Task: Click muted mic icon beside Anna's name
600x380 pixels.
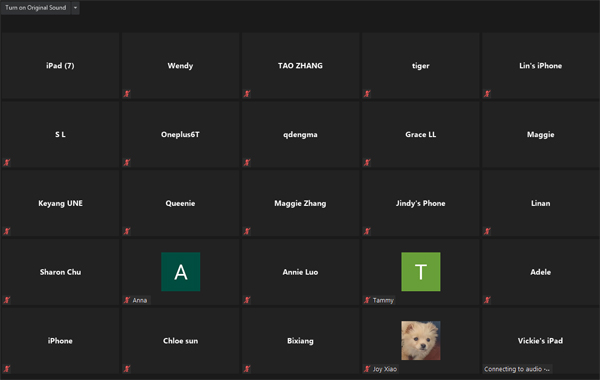Action: (127, 300)
